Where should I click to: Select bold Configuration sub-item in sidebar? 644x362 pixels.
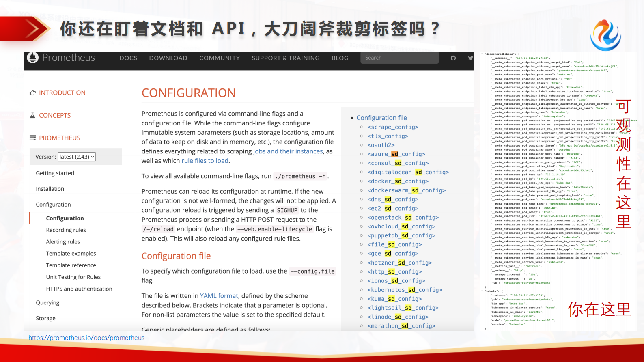click(65, 218)
